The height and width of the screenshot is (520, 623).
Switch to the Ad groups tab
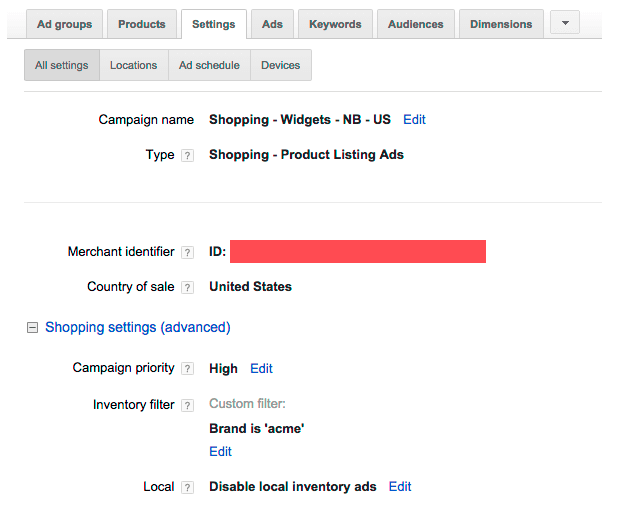click(x=64, y=24)
